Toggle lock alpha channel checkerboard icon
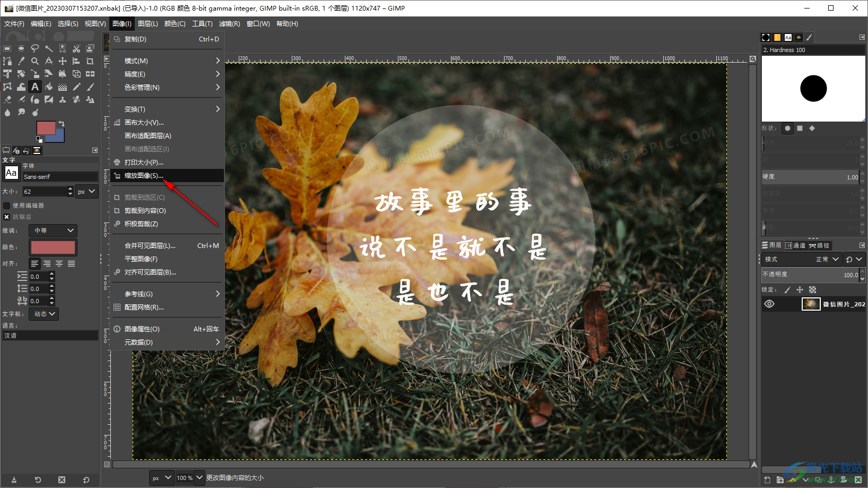The image size is (868, 488). [812, 290]
